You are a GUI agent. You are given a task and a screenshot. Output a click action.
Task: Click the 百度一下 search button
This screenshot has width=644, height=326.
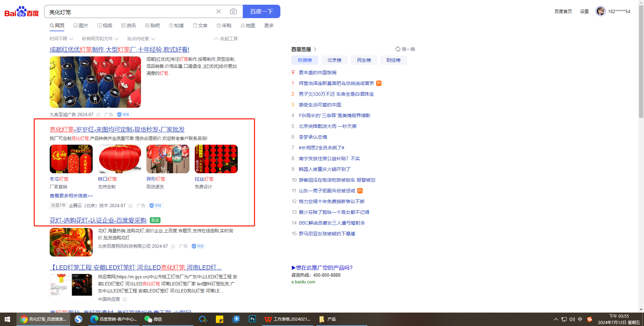click(261, 12)
